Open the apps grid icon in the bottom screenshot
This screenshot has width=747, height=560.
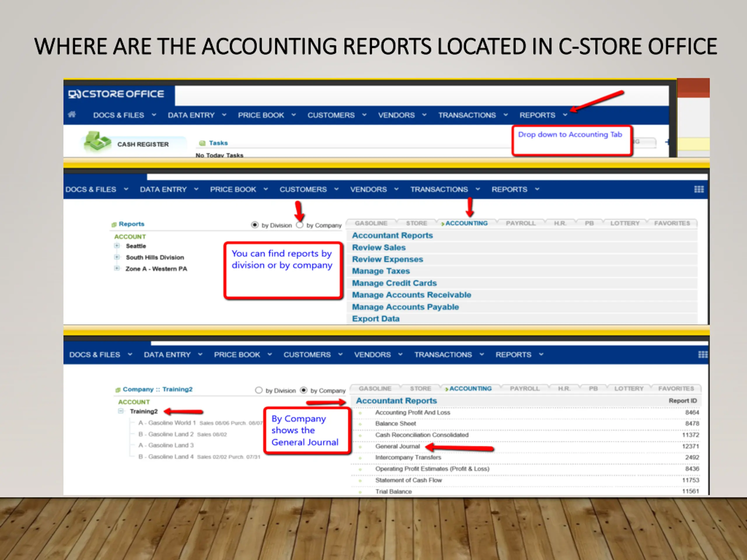[x=703, y=354]
